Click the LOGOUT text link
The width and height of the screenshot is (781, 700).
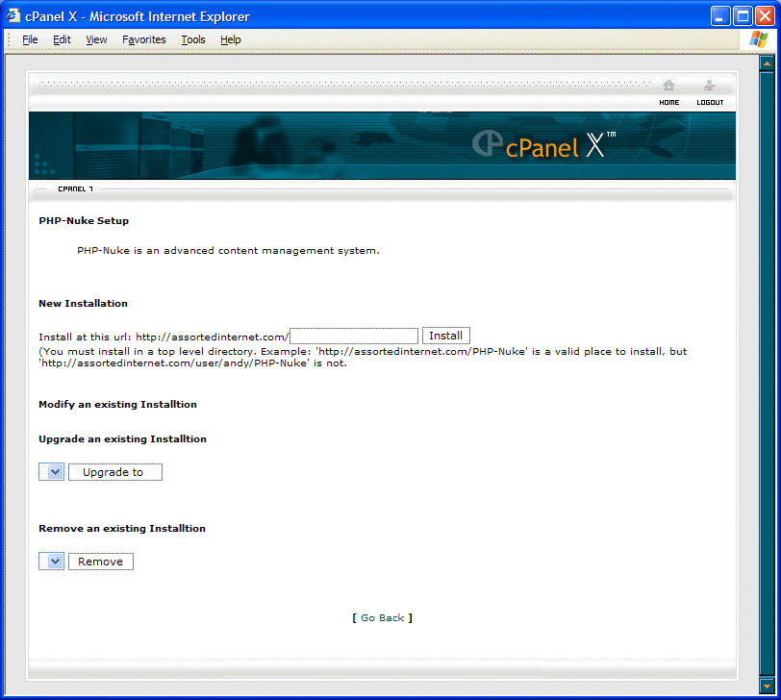pos(710,103)
